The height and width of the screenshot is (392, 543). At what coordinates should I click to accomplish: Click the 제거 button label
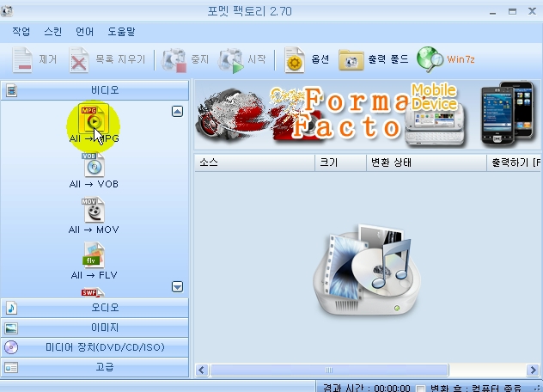[47, 59]
